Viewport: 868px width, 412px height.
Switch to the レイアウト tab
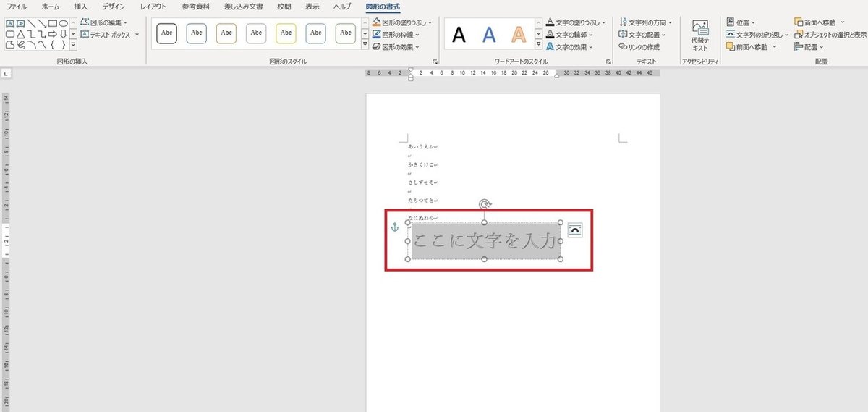pyautogui.click(x=153, y=7)
